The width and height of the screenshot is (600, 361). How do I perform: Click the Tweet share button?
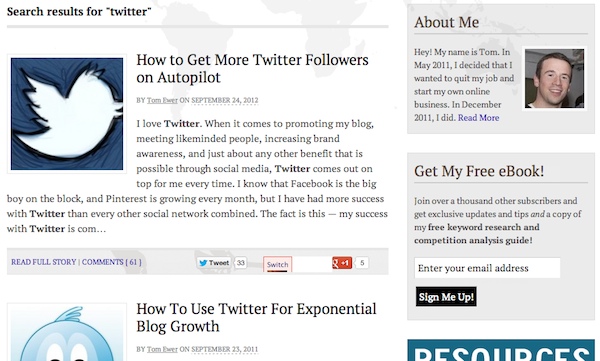click(214, 263)
